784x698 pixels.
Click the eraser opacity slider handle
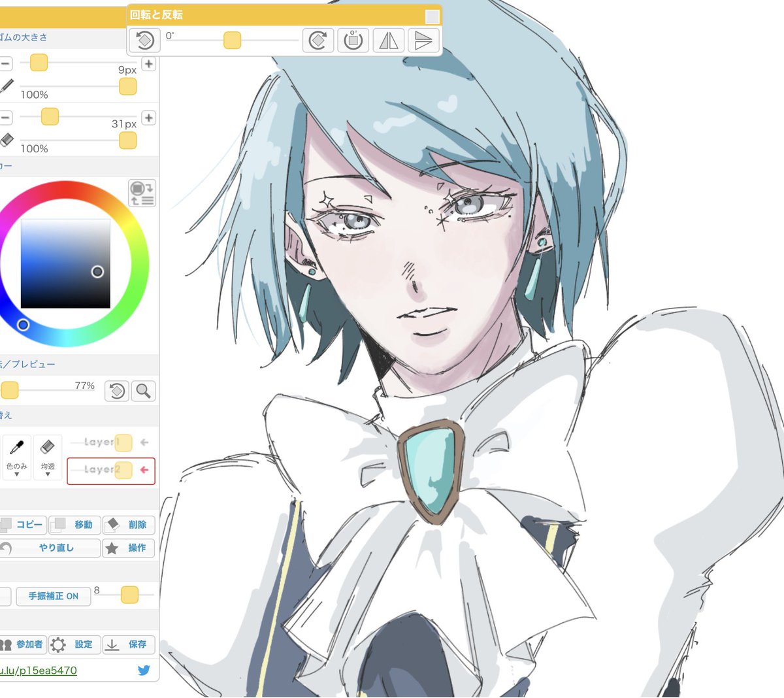tap(128, 140)
